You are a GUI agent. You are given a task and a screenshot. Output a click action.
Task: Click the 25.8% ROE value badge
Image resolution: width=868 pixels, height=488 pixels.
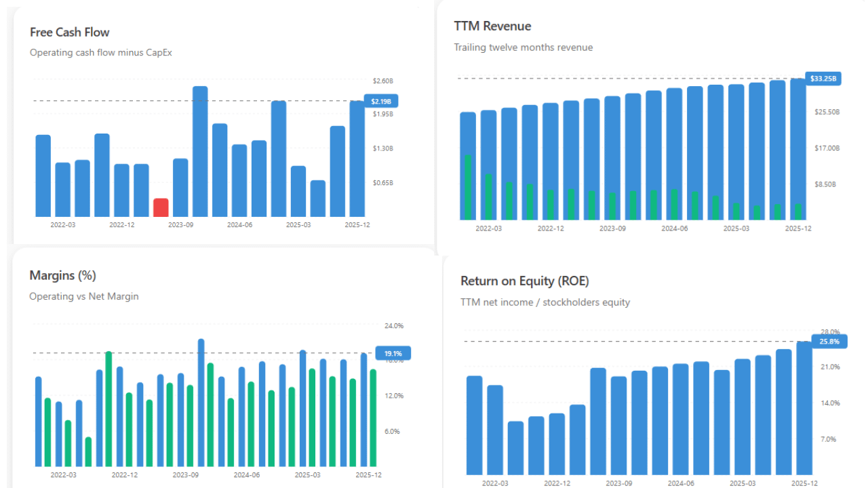[829, 342]
